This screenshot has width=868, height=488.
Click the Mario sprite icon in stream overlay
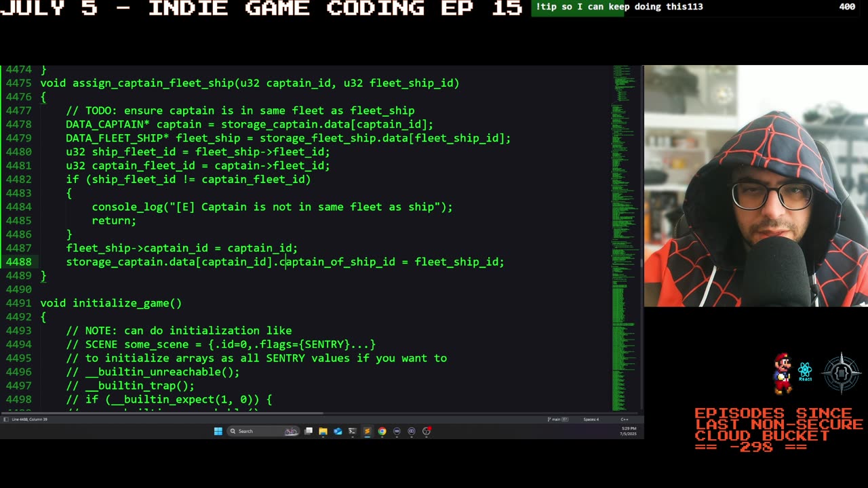click(783, 373)
